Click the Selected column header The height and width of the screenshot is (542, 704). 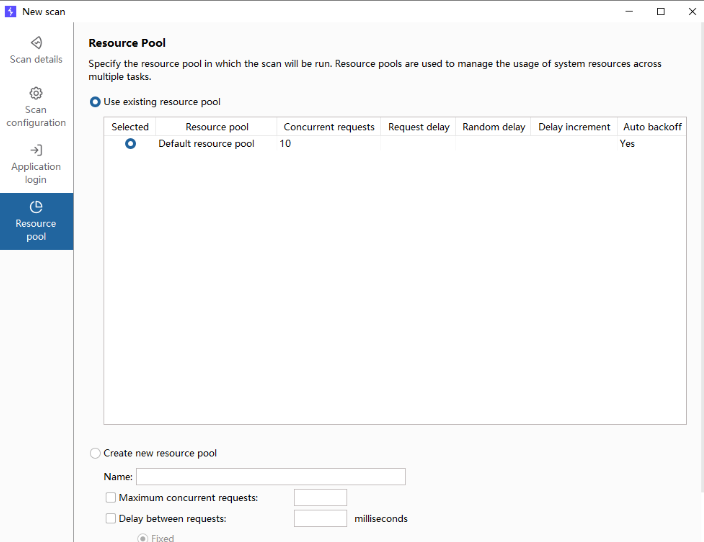(x=130, y=127)
